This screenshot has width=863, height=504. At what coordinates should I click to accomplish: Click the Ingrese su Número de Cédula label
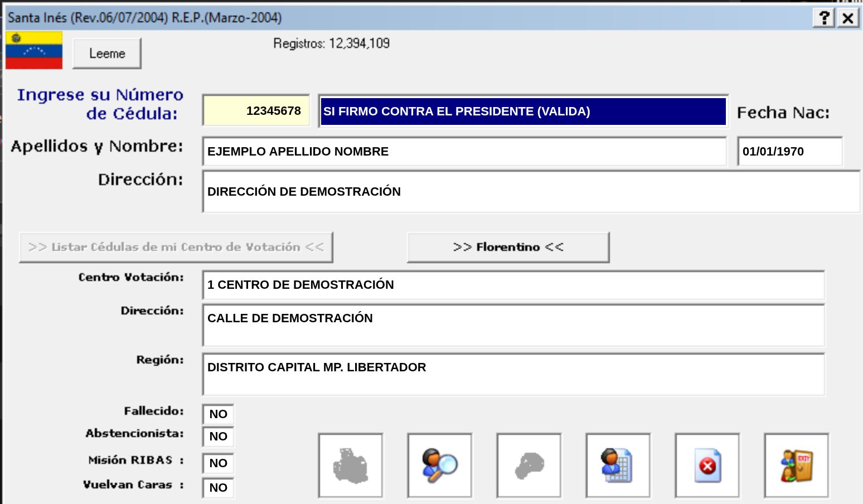100,104
